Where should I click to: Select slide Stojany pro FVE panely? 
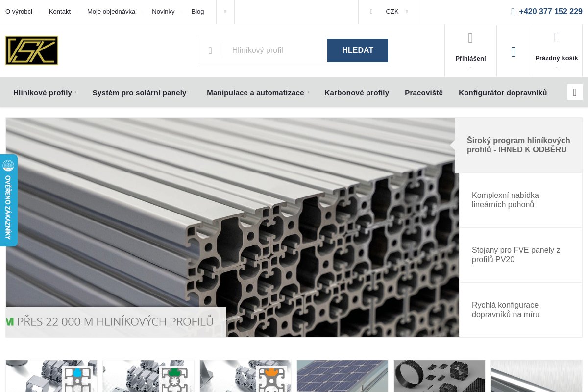521,255
